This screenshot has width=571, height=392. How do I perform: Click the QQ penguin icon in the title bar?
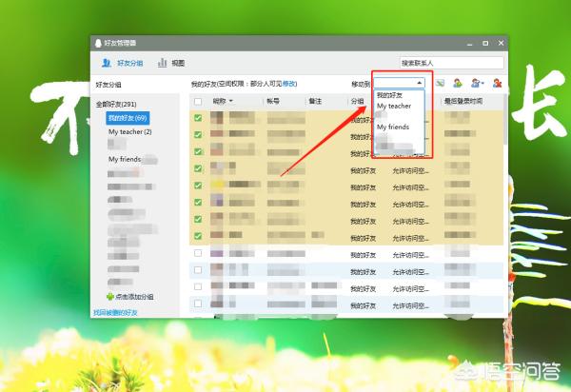[98, 43]
